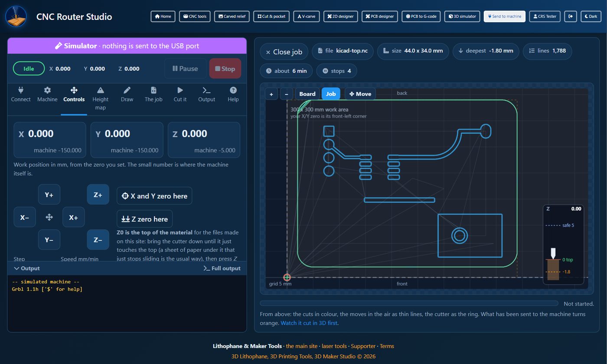Open PCB to G-code converter

coord(421,16)
